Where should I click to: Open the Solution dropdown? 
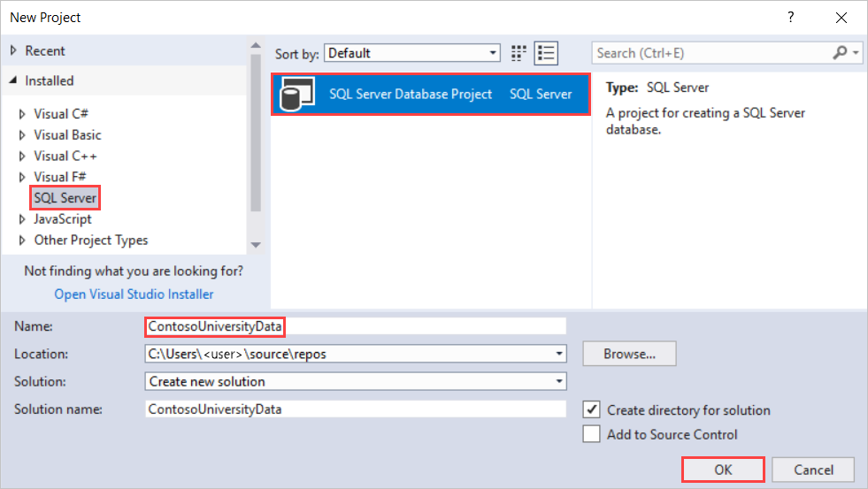coord(559,382)
